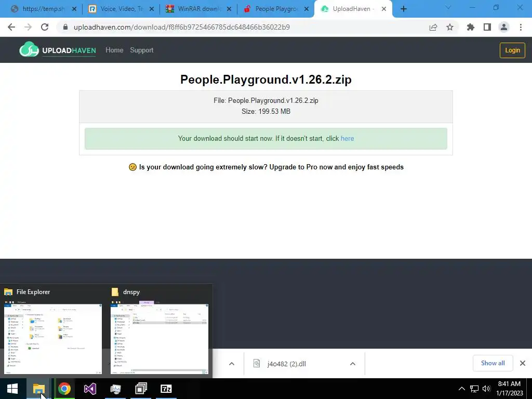
Task: Expand options for the partially hidden download
Action: click(x=231, y=364)
